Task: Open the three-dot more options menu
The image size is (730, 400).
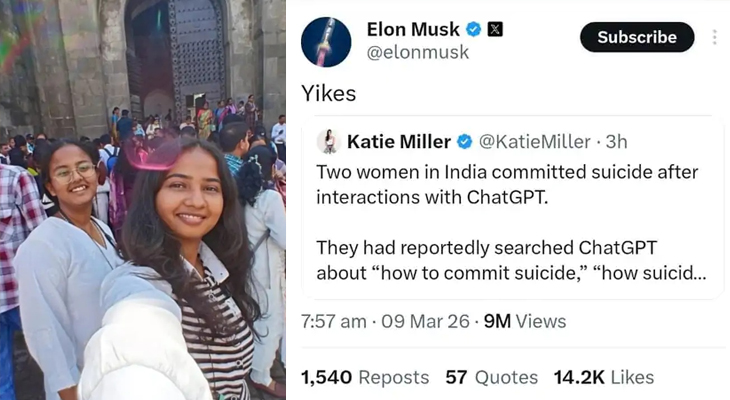Action: click(x=714, y=37)
